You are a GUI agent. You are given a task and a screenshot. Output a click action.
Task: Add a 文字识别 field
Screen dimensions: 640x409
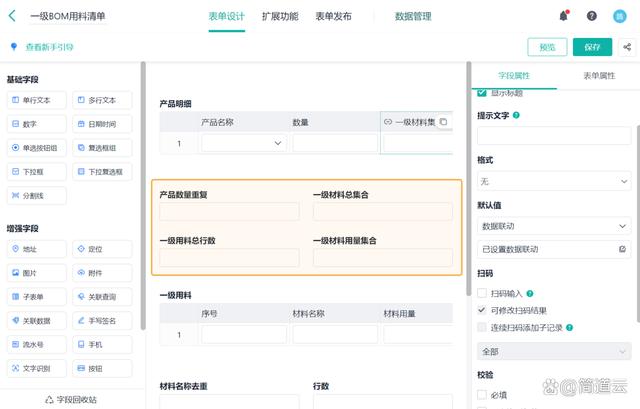(x=36, y=369)
